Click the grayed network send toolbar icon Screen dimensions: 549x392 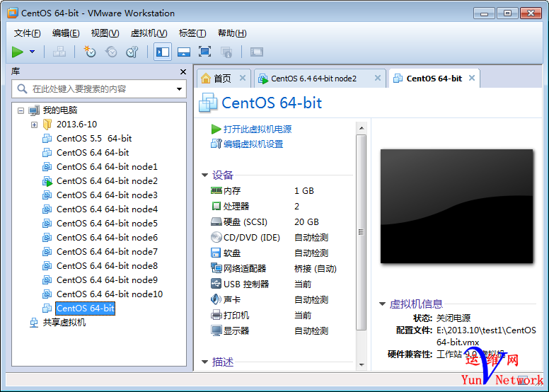[x=59, y=52]
